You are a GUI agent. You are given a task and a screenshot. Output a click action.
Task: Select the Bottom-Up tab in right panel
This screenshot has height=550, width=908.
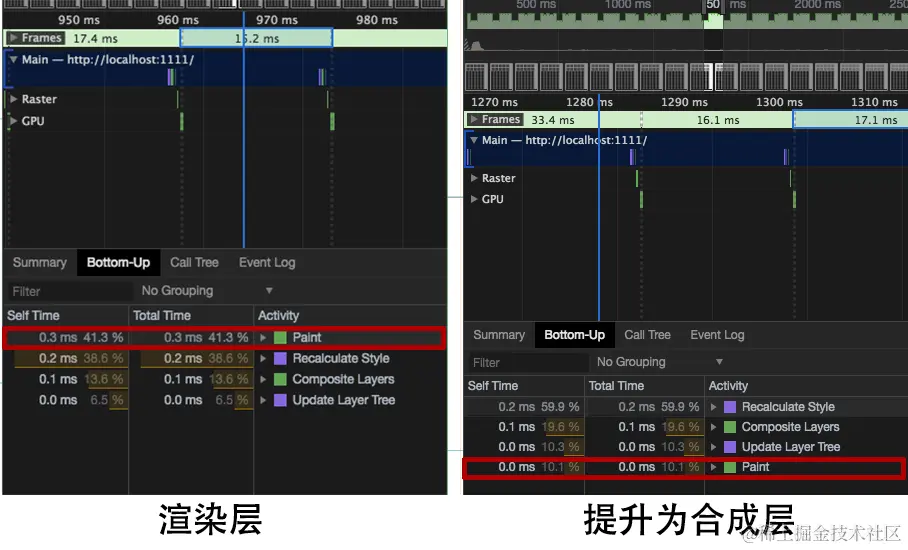574,335
